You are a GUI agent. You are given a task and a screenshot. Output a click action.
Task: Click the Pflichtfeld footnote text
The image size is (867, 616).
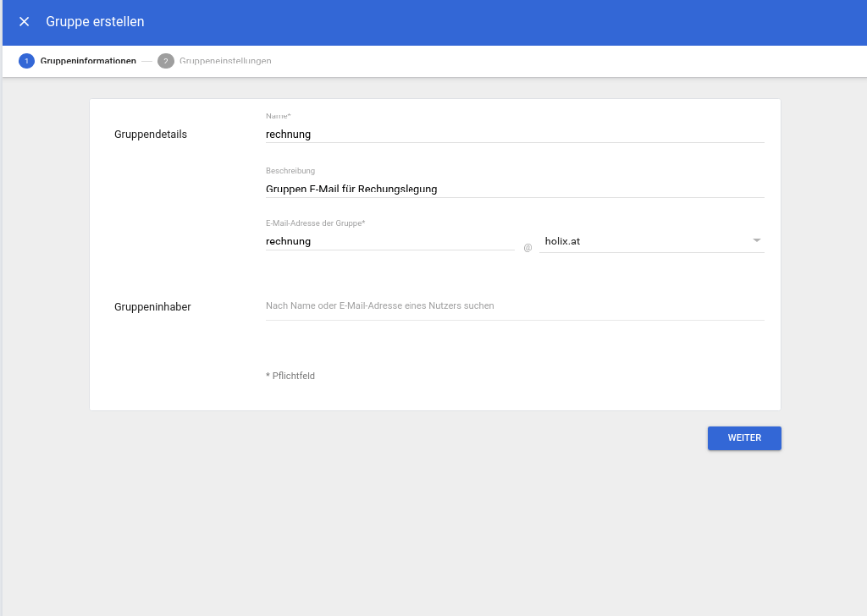pyautogui.click(x=290, y=375)
